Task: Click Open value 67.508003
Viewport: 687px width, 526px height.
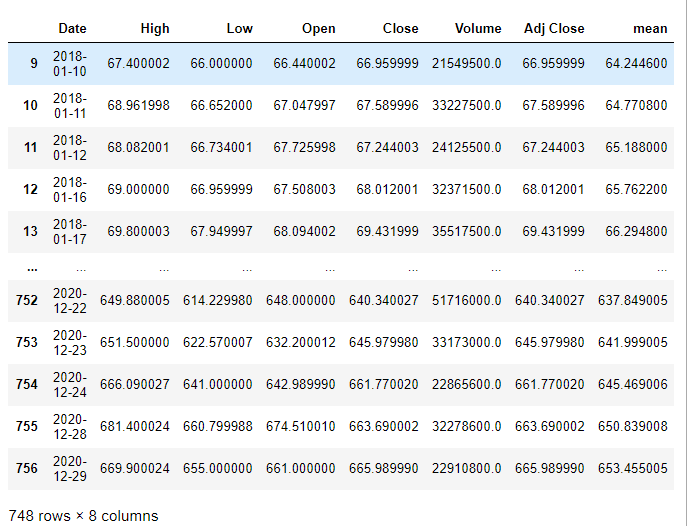Action: click(x=305, y=190)
